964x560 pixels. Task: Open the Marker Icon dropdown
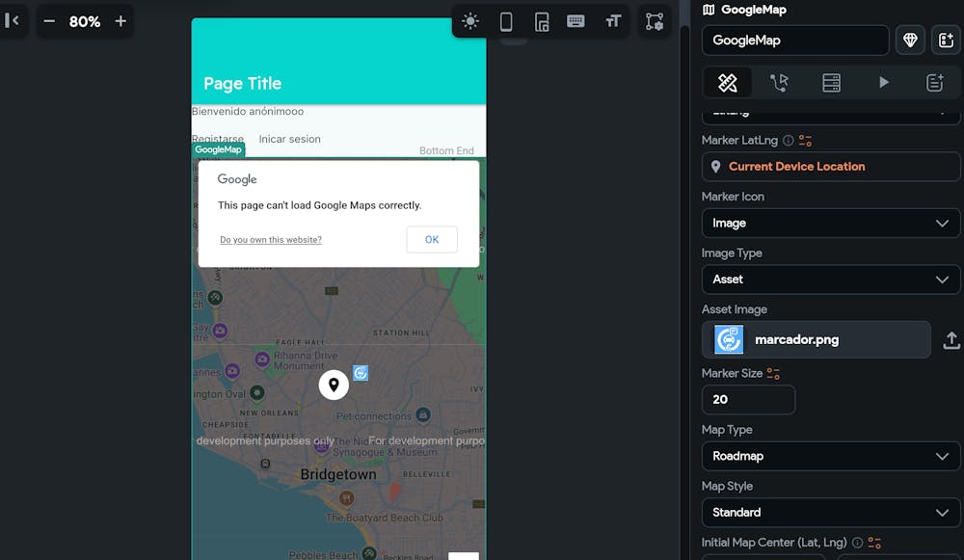click(x=831, y=224)
